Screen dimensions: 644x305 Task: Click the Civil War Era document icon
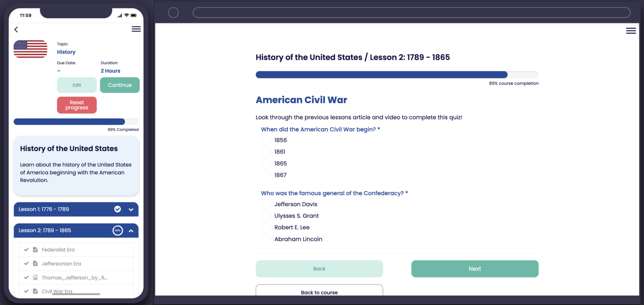pos(36,291)
